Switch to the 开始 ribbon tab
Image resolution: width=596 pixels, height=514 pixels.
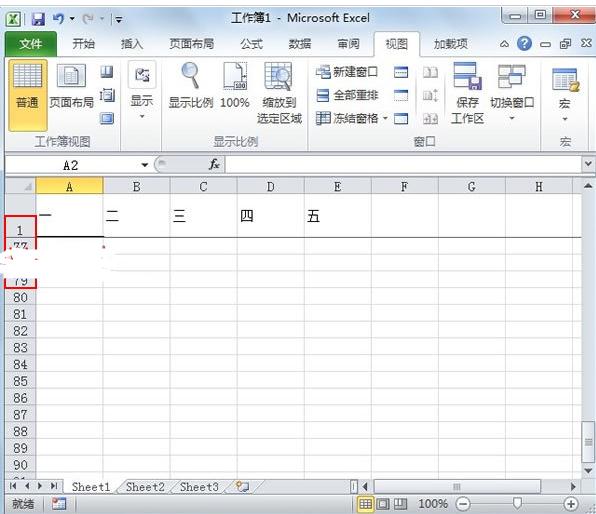point(83,44)
